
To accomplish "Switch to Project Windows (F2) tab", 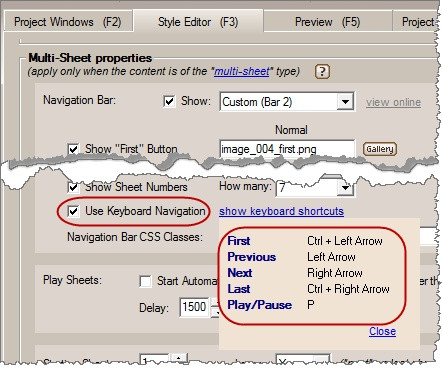I will coord(68,22).
